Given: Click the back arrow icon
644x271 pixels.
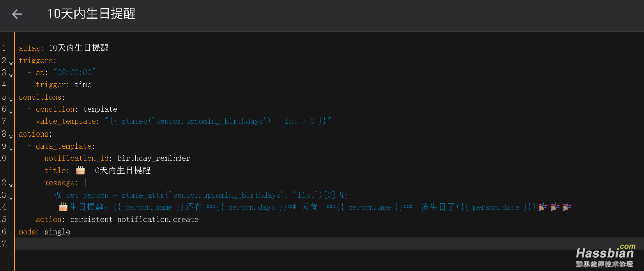Looking at the screenshot, I should pos(17,14).
